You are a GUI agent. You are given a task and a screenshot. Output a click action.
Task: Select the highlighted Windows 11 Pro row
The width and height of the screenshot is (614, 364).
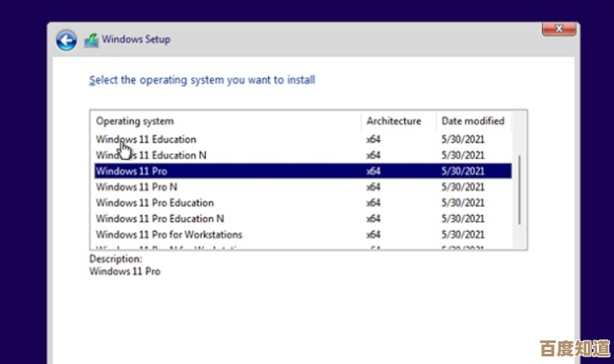[x=132, y=171]
